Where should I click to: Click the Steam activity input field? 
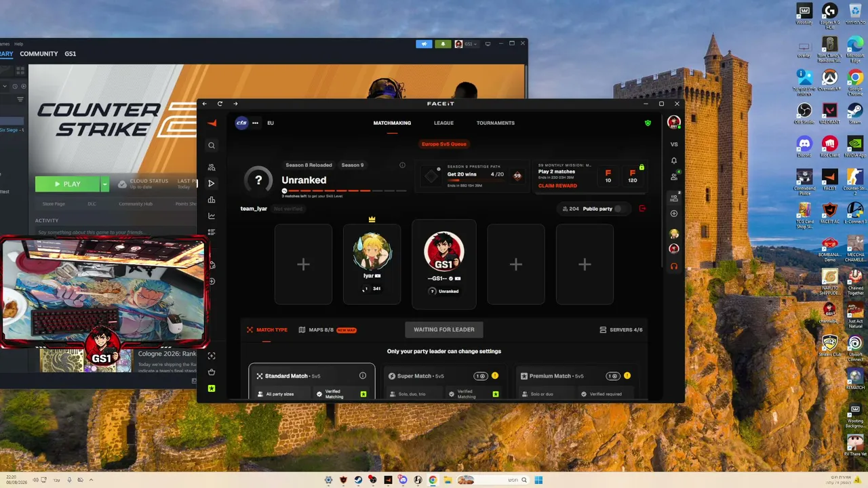click(115, 232)
